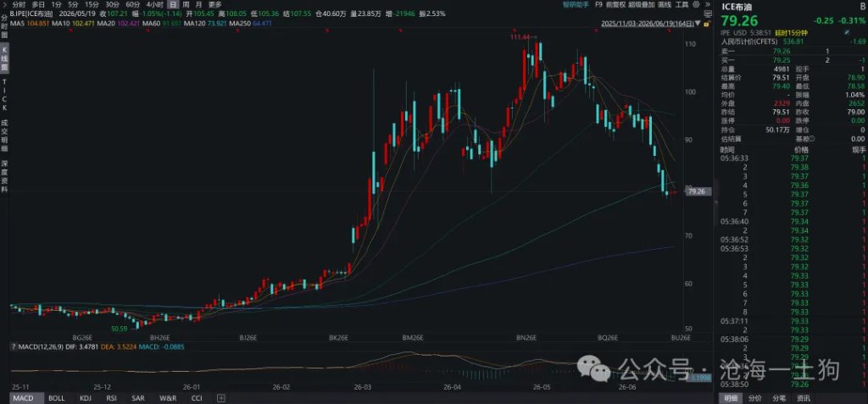Screen dimensions: 868x404
Task: Click the 卖一 79.26 ask row
Action: [793, 50]
